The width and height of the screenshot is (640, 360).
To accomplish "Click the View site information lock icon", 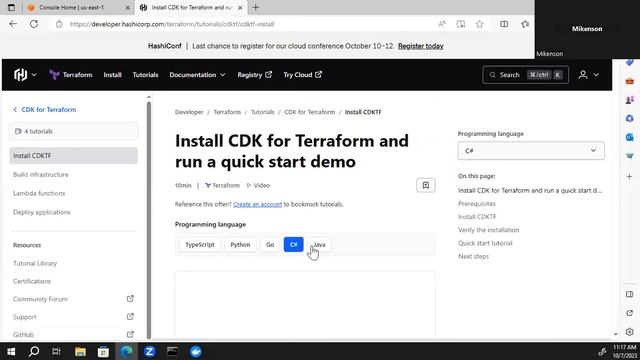I will pos(59,24).
